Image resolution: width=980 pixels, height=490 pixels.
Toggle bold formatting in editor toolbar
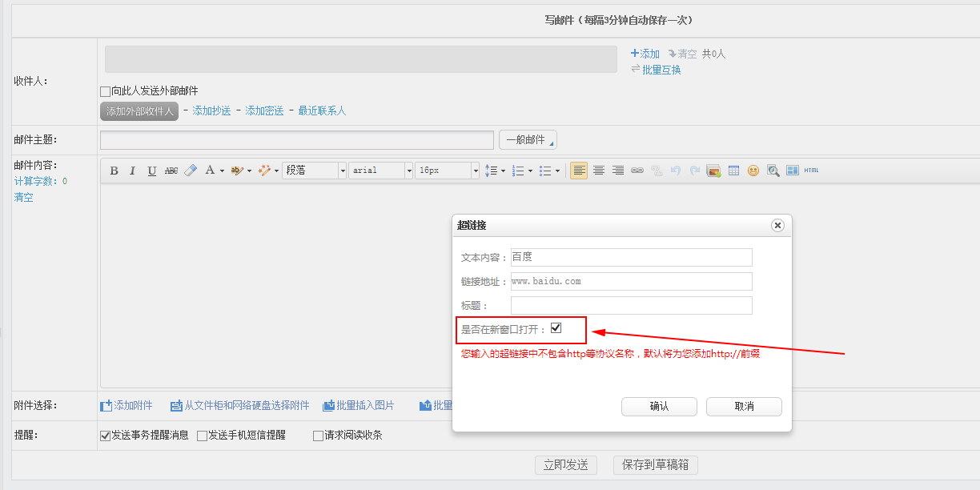(114, 171)
